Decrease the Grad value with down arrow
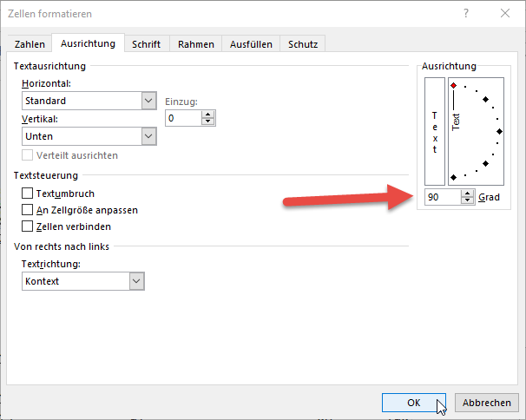Viewport: 526px width, 420px height. [x=467, y=201]
